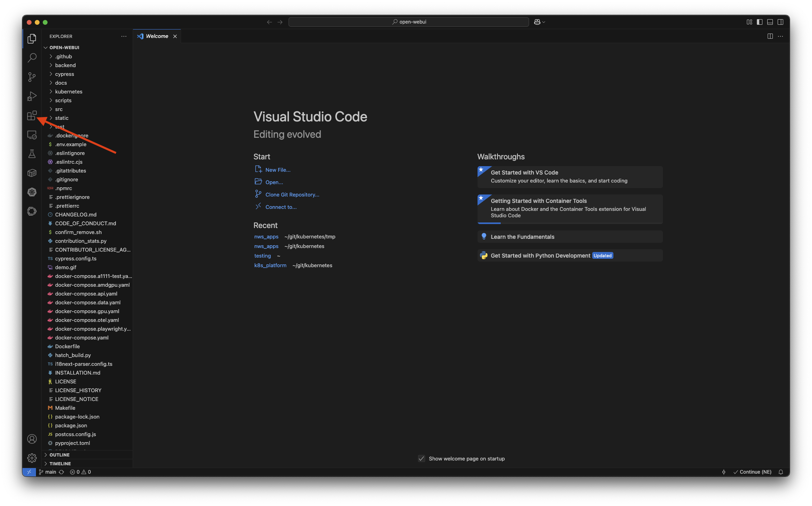Image resolution: width=812 pixels, height=506 pixels.
Task: Click the open-webui command center search box
Action: (x=408, y=22)
